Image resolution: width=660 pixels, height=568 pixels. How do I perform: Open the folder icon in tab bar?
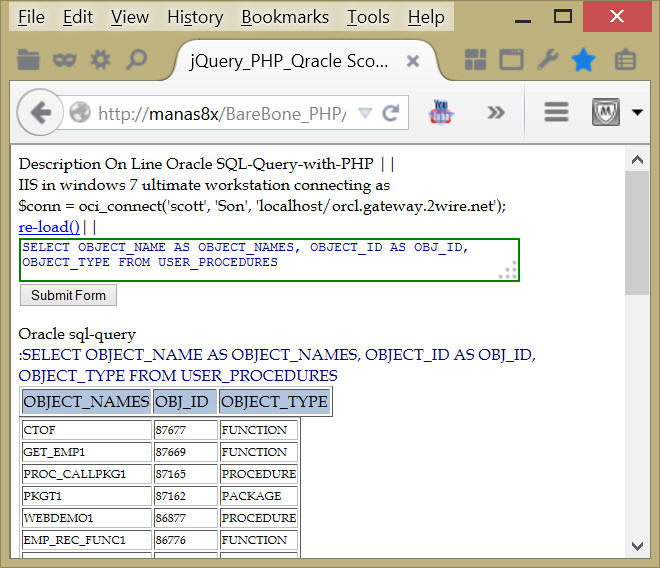pos(28,59)
